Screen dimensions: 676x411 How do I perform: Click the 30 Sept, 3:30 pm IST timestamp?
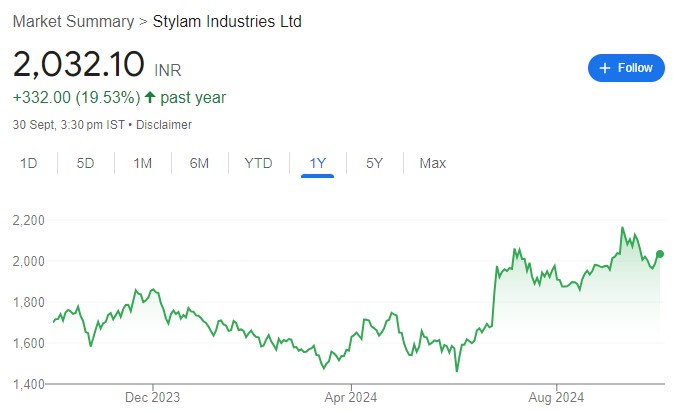pos(69,125)
